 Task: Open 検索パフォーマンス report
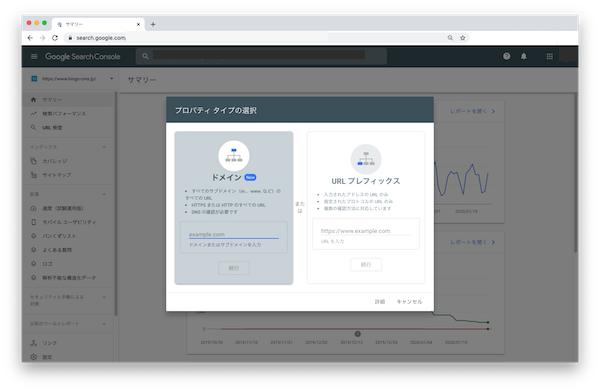[68, 114]
